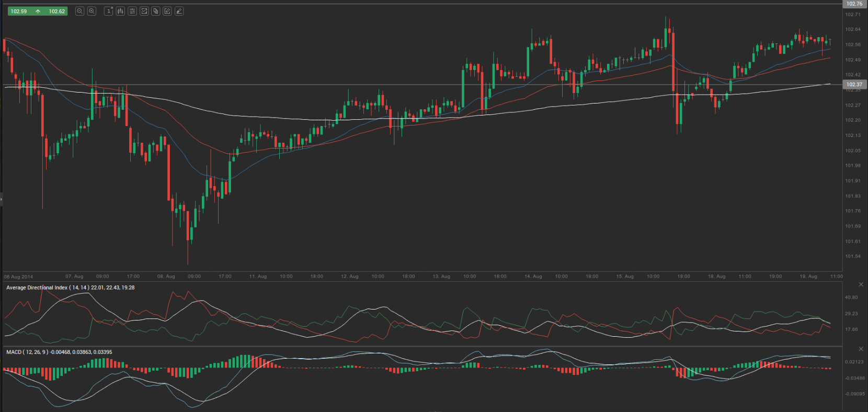Click the chart expand icon in toolbar

point(144,11)
